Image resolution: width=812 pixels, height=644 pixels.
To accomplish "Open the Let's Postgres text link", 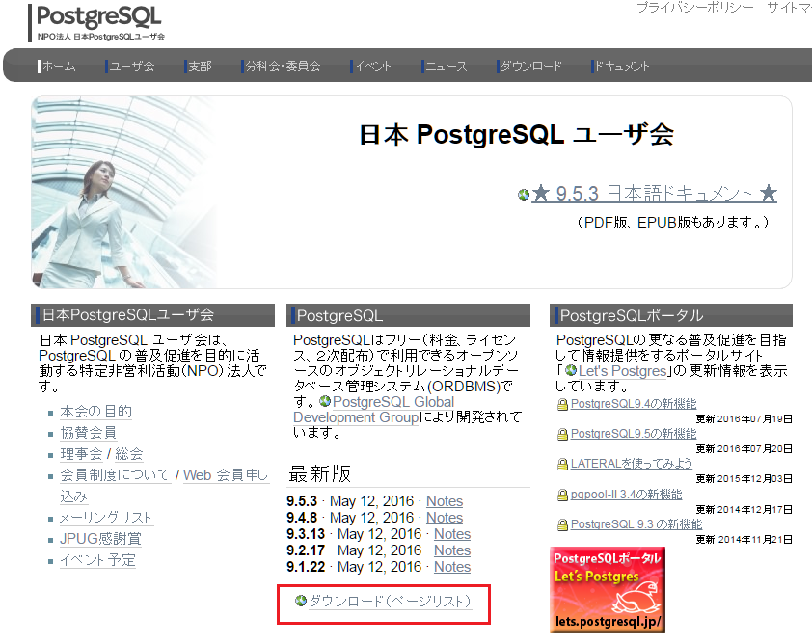I will click(x=622, y=371).
